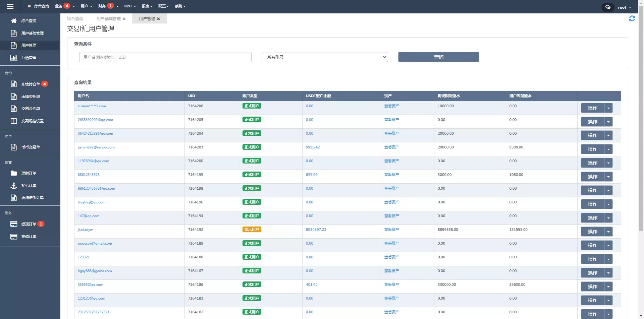
Task: Open the chat messages icon
Action: pos(607,7)
